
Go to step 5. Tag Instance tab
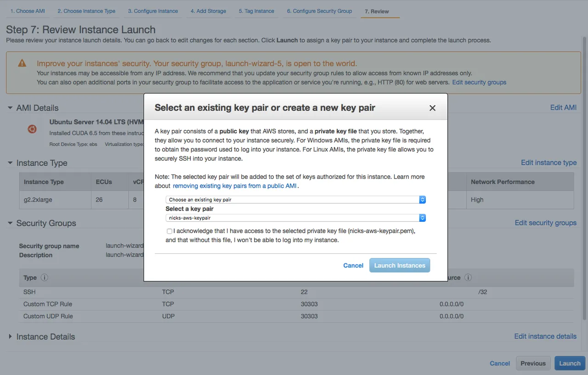256,11
